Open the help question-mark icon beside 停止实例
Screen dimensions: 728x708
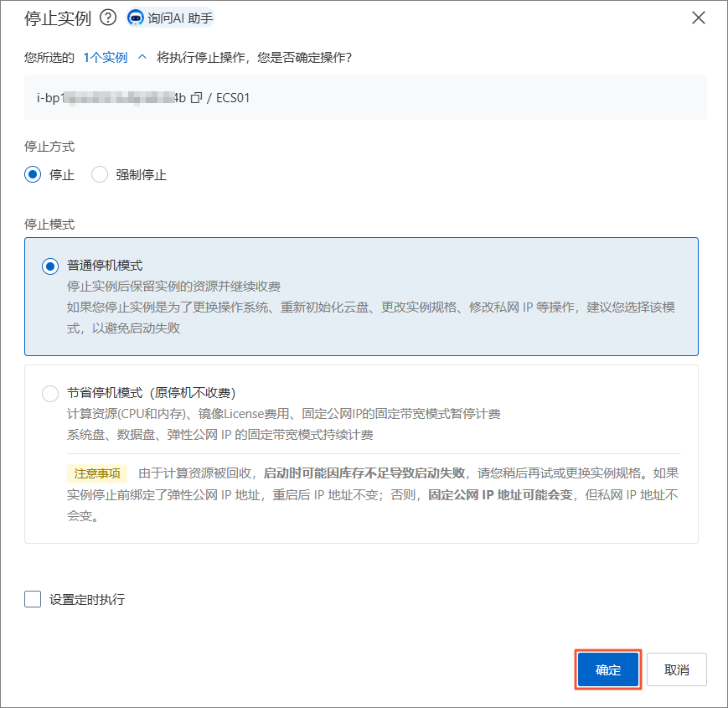pos(108,18)
